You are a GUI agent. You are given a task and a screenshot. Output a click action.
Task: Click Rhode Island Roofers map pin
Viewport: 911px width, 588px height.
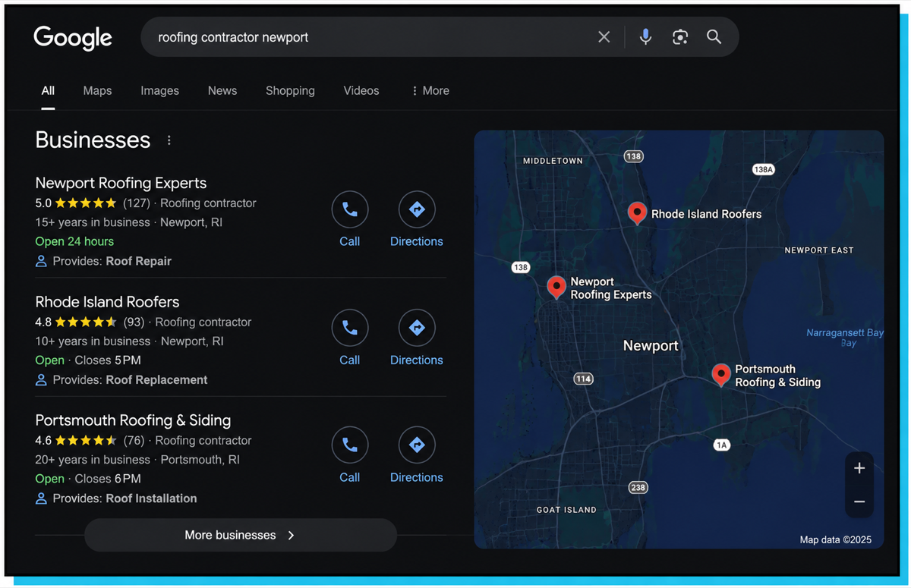point(638,213)
